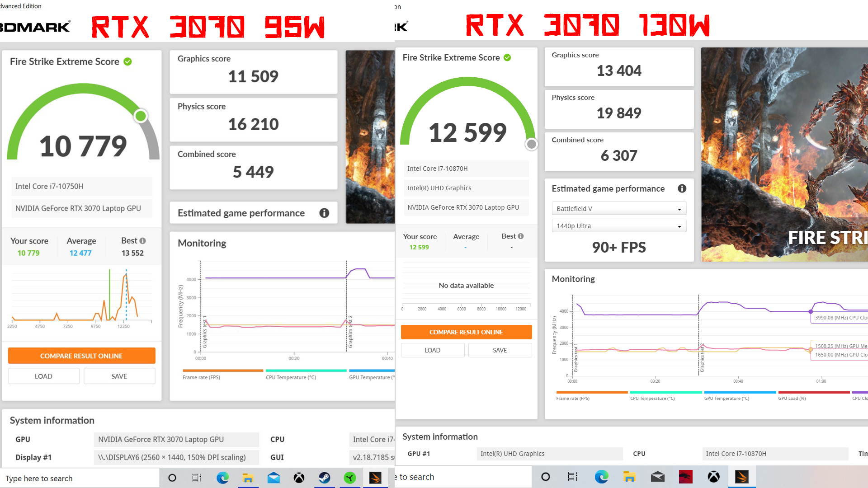Click SAVE button in the 130W window

pyautogui.click(x=500, y=350)
